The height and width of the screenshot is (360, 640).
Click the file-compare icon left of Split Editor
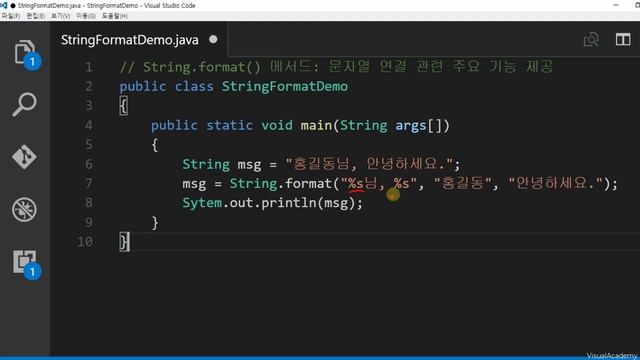point(591,40)
